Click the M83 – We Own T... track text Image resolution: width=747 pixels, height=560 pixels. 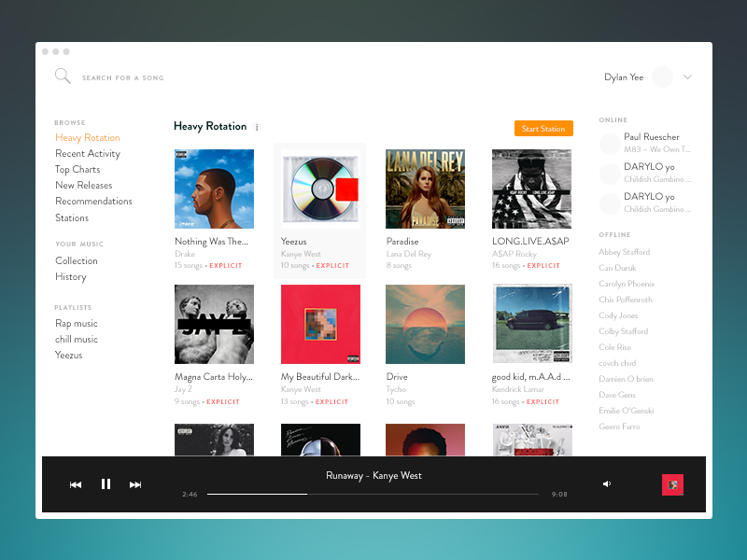tap(657, 149)
